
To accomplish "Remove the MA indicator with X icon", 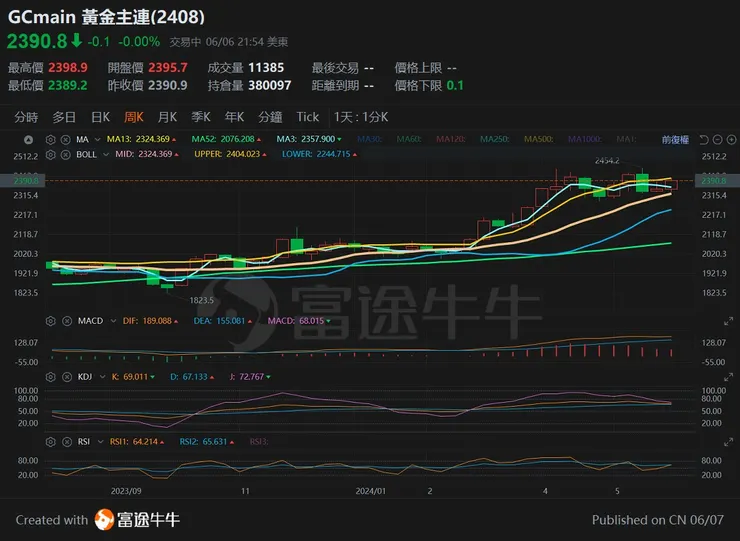I will (x=66, y=140).
